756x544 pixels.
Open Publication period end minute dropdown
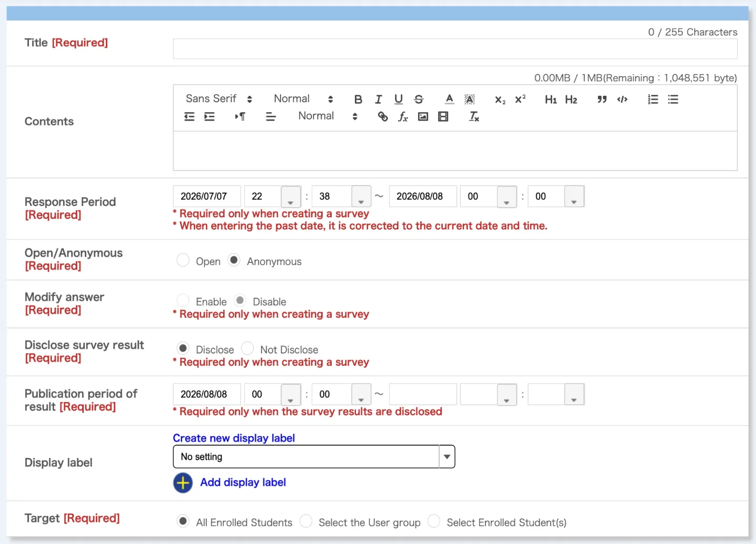tap(574, 395)
